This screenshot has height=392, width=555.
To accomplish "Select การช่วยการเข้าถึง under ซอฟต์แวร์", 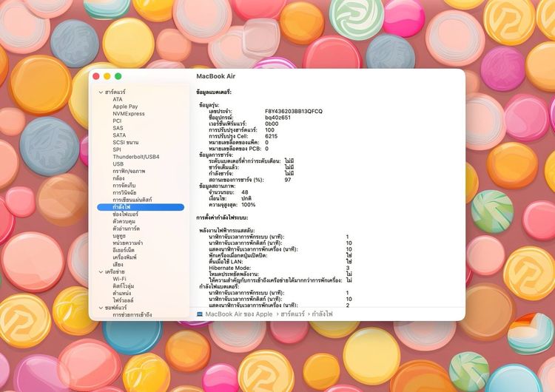I will point(132,315).
